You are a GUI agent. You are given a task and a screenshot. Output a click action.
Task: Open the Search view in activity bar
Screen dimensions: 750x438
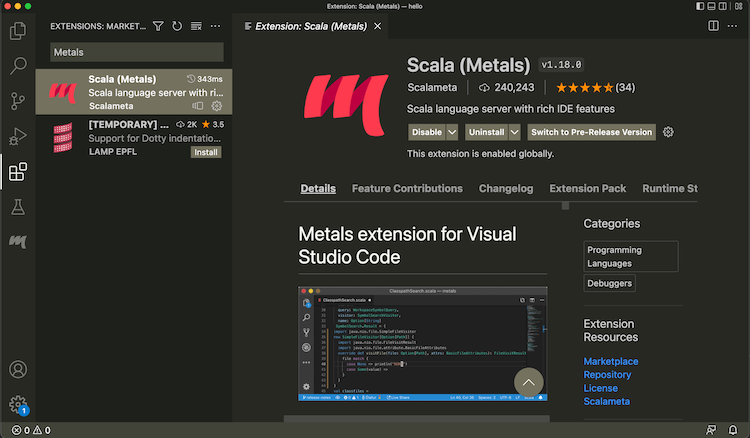[x=18, y=66]
